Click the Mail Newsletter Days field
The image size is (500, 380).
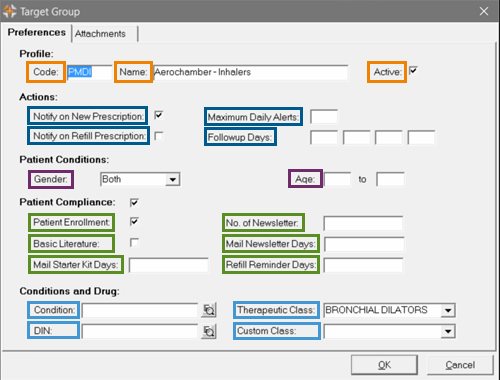click(364, 244)
